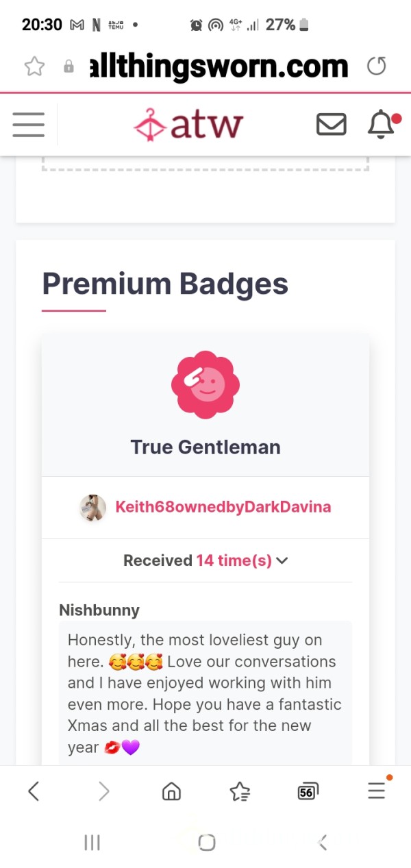Viewport: 411px width, 868px height.
Task: Open Android recent apps button
Action: click(x=92, y=843)
